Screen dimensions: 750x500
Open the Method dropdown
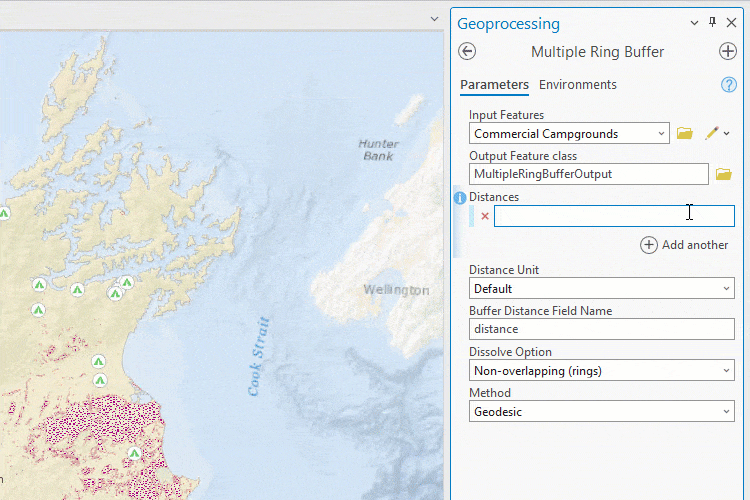pos(726,412)
